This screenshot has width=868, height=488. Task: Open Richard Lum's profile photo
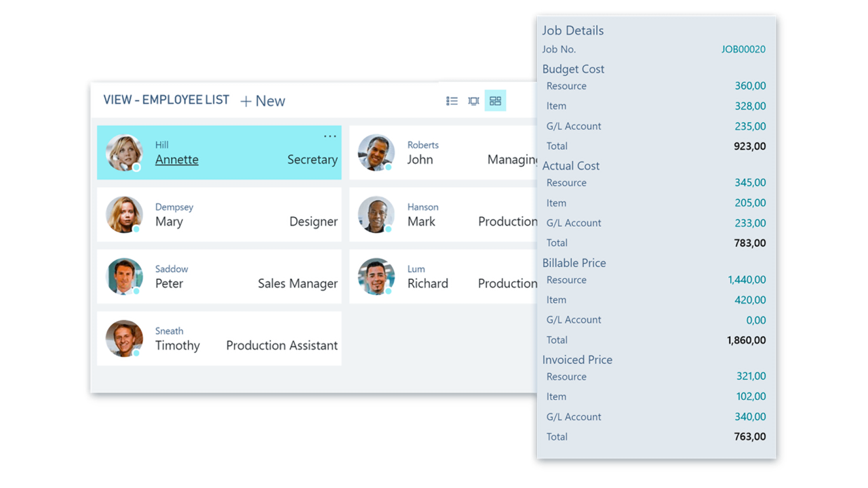[x=376, y=277]
